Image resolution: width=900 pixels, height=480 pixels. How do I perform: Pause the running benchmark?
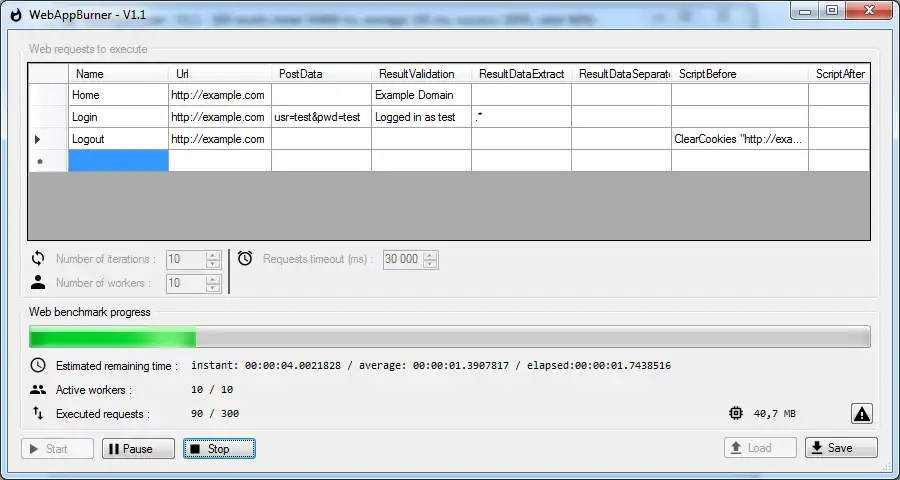(138, 448)
